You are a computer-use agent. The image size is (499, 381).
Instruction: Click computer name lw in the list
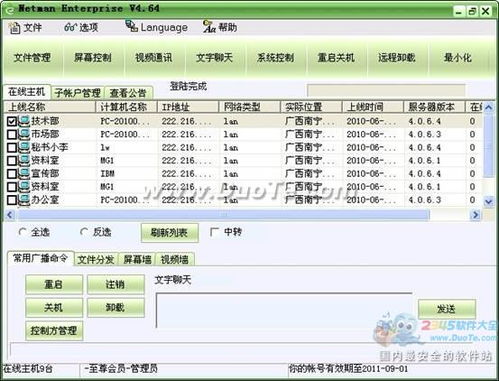105,147
